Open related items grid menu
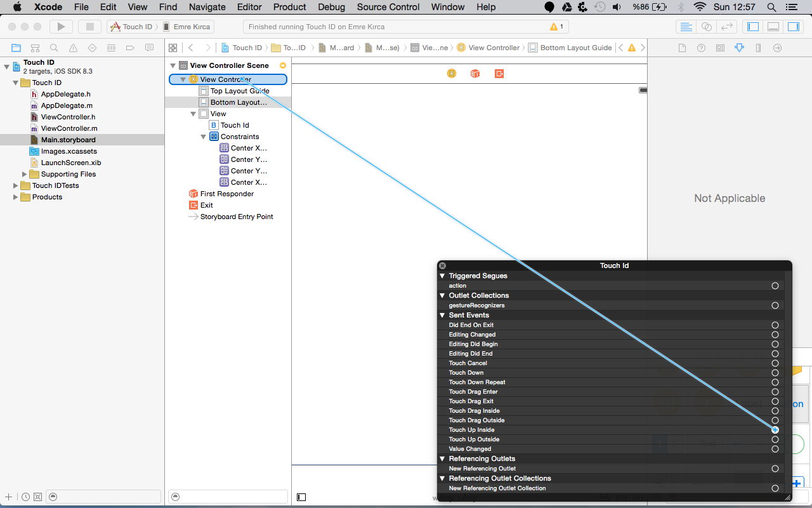Screen dimensions: 812x508 click(173, 48)
